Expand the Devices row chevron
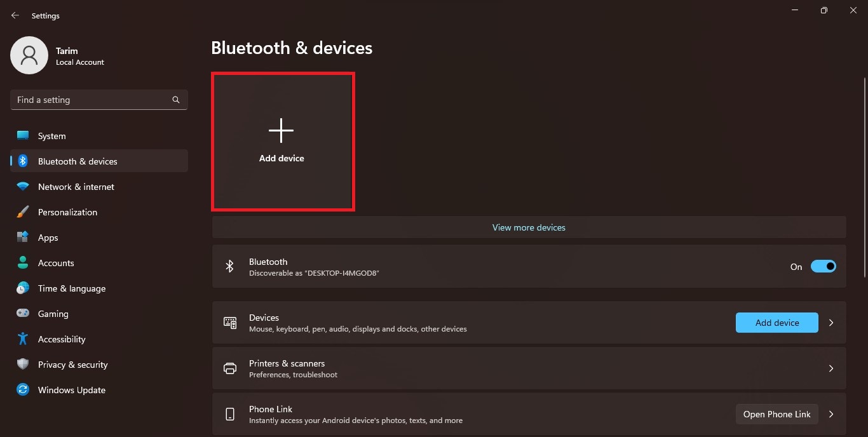Image resolution: width=868 pixels, height=437 pixels. [x=831, y=322]
